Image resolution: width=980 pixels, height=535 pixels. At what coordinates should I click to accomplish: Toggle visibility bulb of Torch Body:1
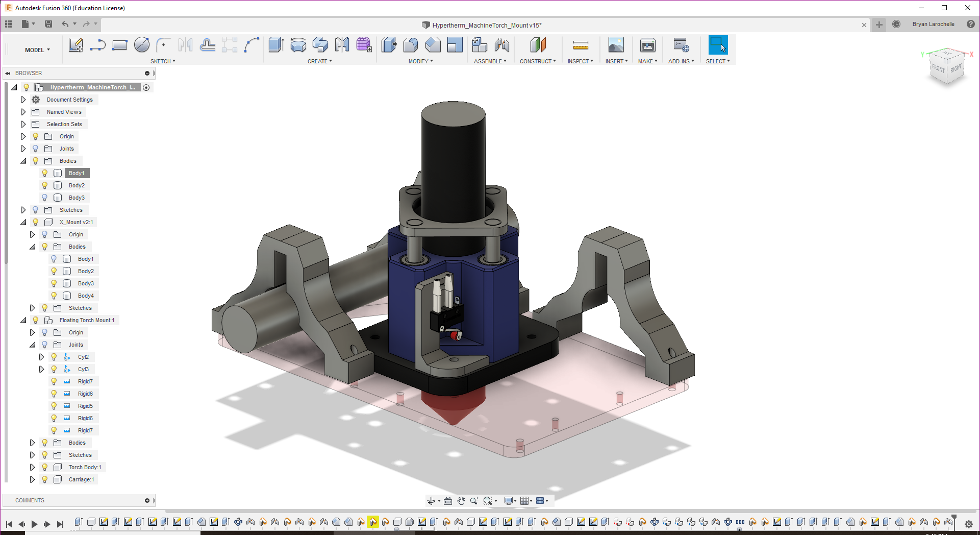45,467
